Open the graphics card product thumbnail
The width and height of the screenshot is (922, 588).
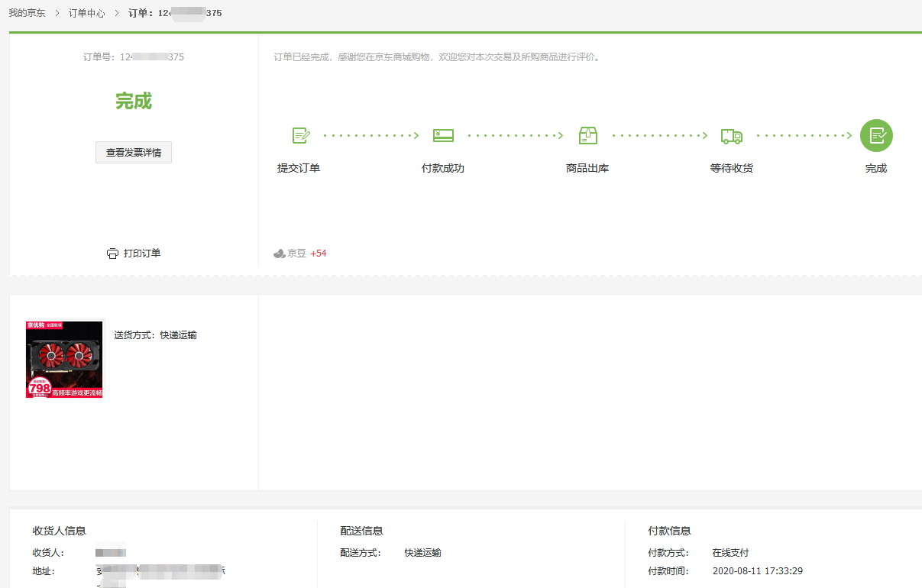pyautogui.click(x=64, y=359)
